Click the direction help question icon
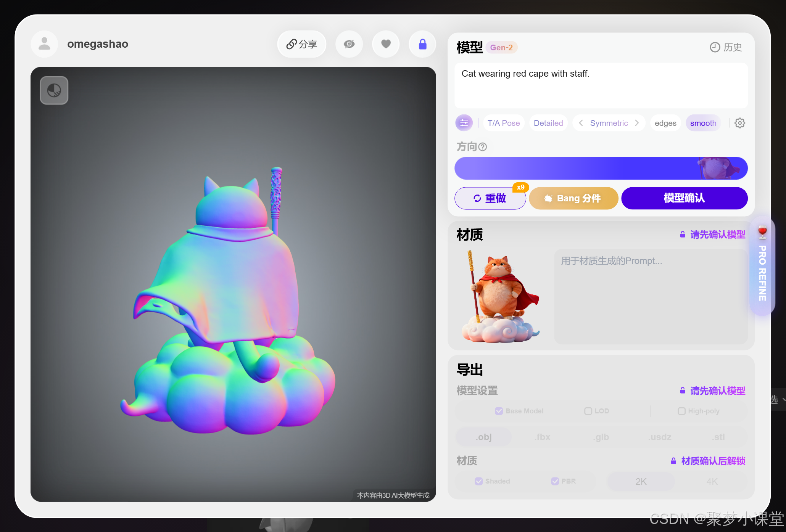The height and width of the screenshot is (532, 786). (x=483, y=147)
